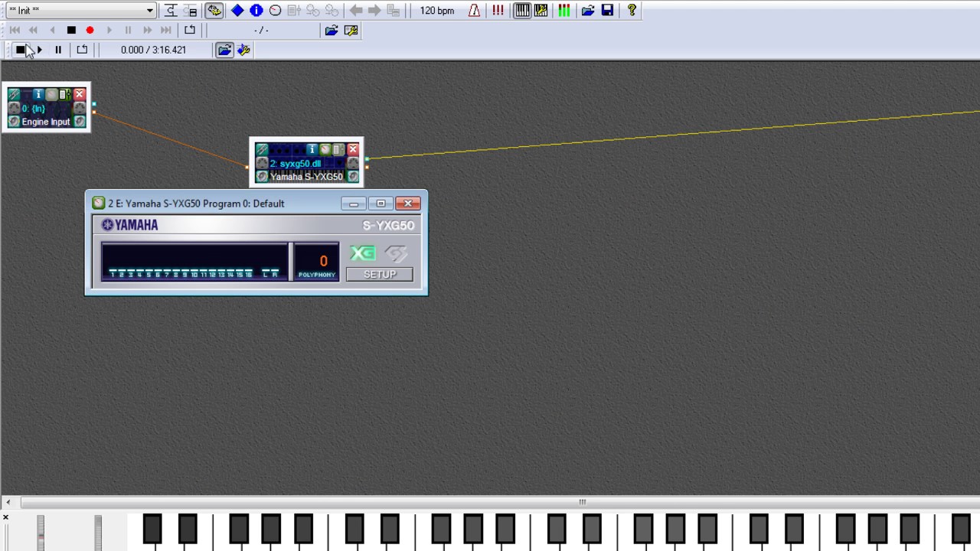
Task: Click the blue diamond icon in top toolbar
Action: click(x=237, y=11)
